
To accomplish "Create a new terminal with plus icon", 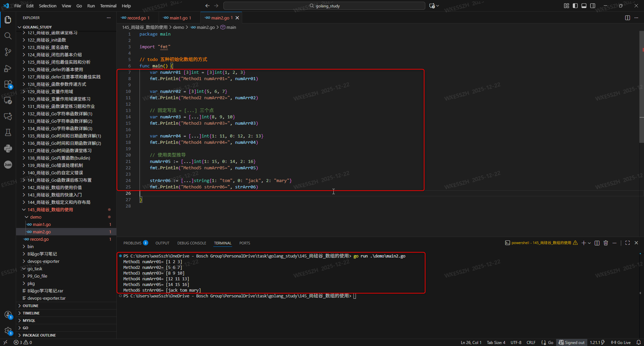I will [x=584, y=243].
